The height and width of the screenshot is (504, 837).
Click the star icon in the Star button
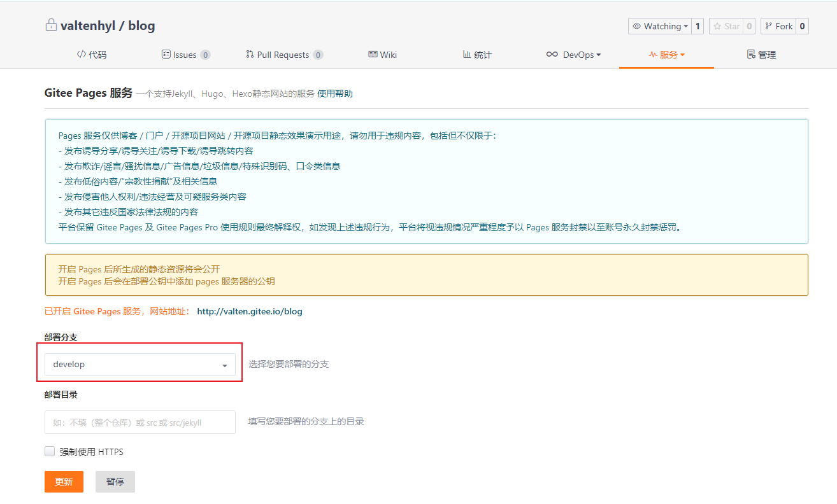tap(717, 26)
